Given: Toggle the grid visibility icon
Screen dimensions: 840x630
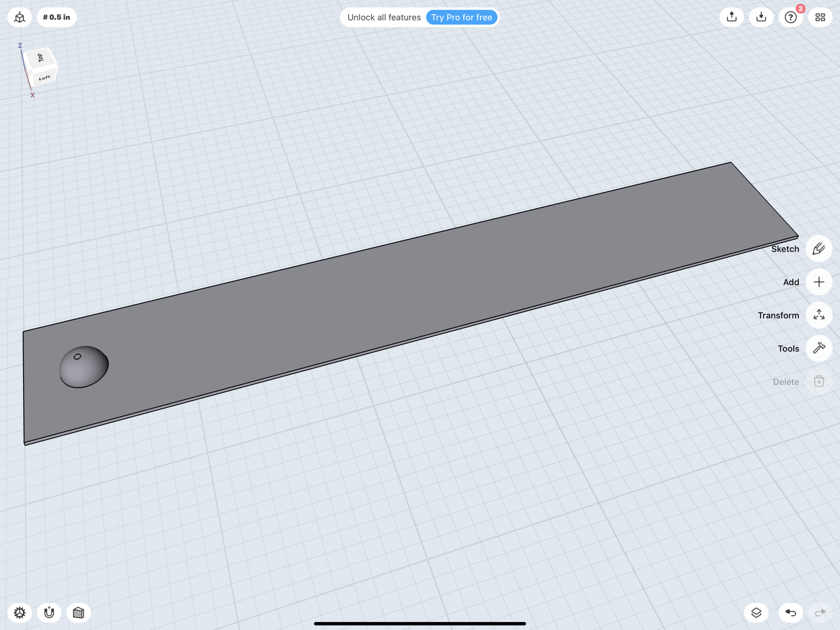Looking at the screenshot, I should [79, 613].
